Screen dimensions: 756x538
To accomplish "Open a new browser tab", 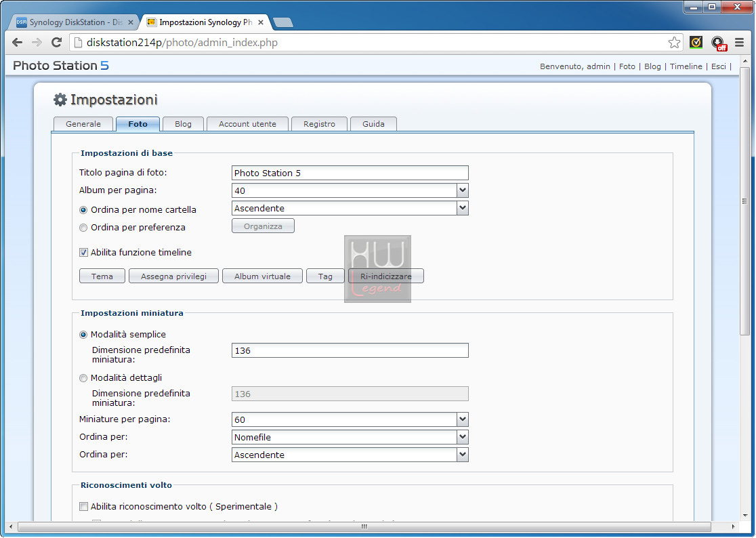I will tap(283, 22).
